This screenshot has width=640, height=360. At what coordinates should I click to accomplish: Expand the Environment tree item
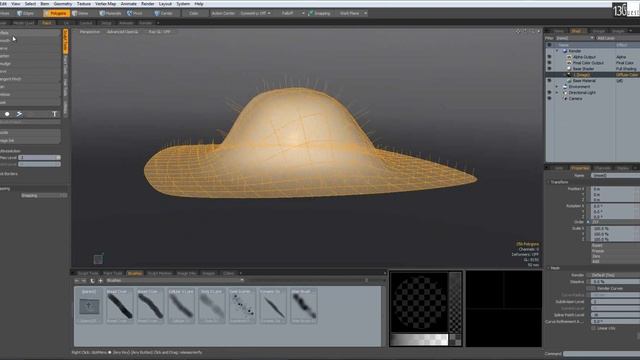[557, 87]
